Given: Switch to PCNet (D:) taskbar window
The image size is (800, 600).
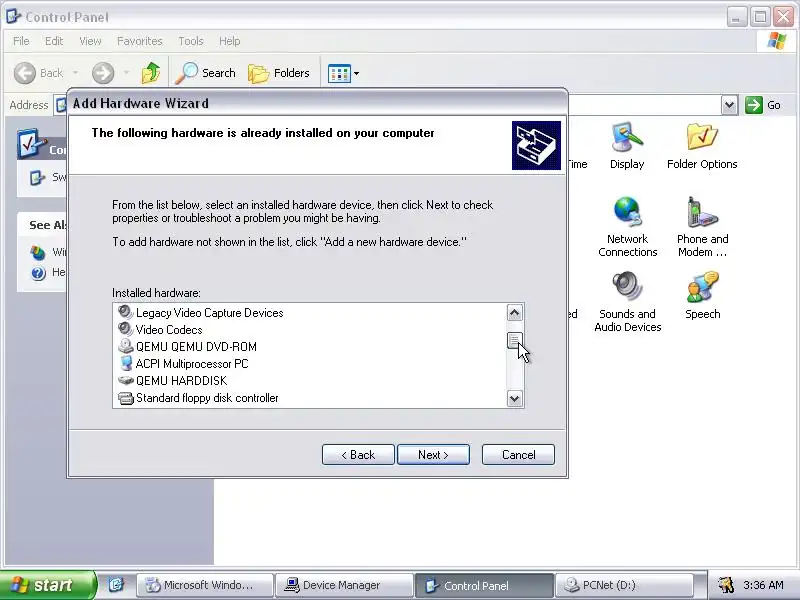Looking at the screenshot, I should point(623,585).
